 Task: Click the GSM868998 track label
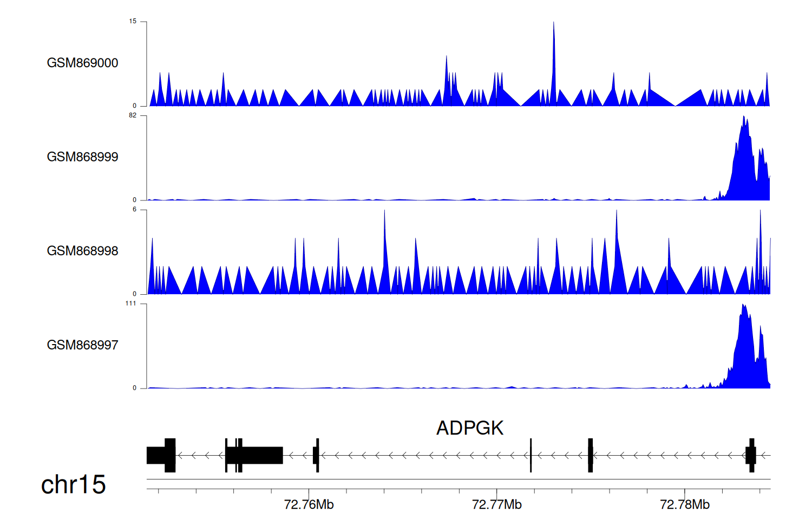pyautogui.click(x=82, y=251)
